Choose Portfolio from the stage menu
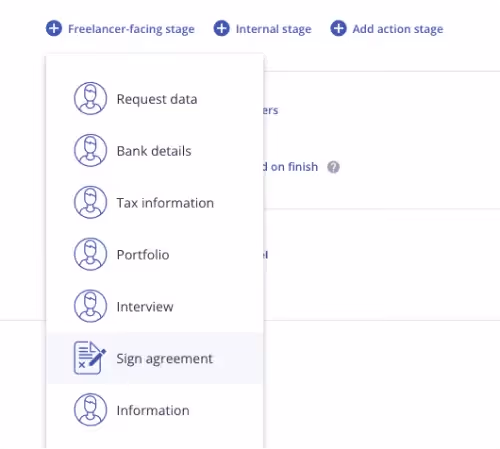The height and width of the screenshot is (449, 500). 154,254
